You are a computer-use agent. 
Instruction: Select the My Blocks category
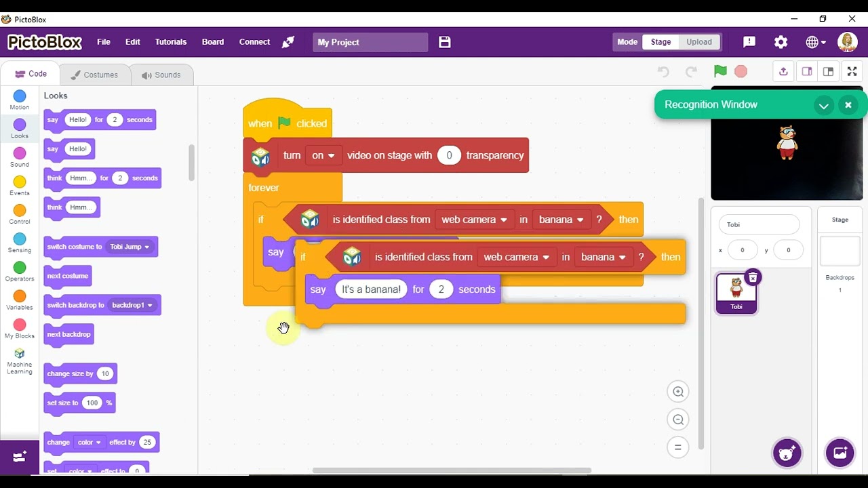pos(20,329)
